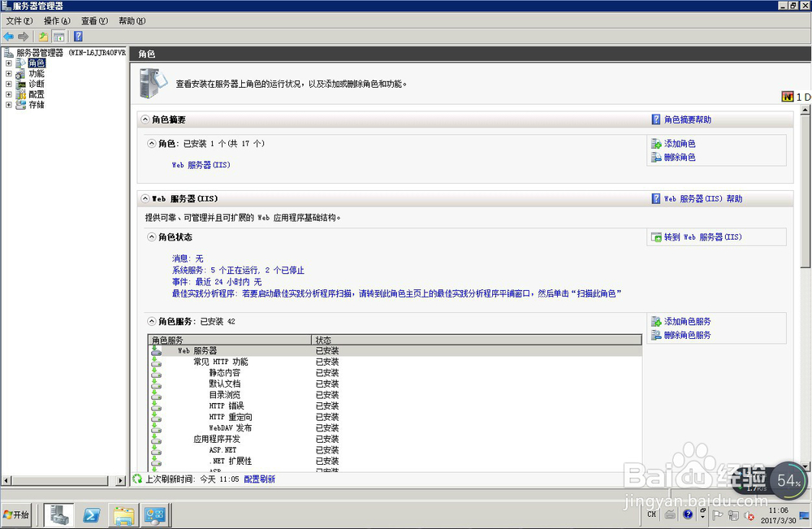Click the show/hide console tree toolbar icon

tap(59, 36)
